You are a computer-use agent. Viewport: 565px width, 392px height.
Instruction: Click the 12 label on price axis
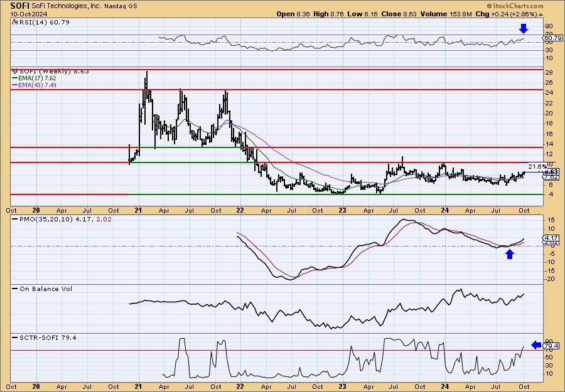point(549,154)
